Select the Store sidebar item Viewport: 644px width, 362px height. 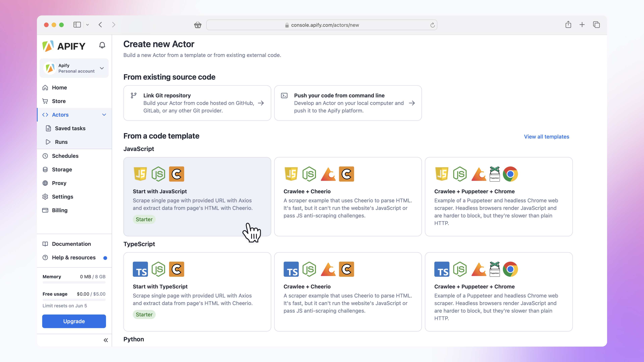click(59, 101)
